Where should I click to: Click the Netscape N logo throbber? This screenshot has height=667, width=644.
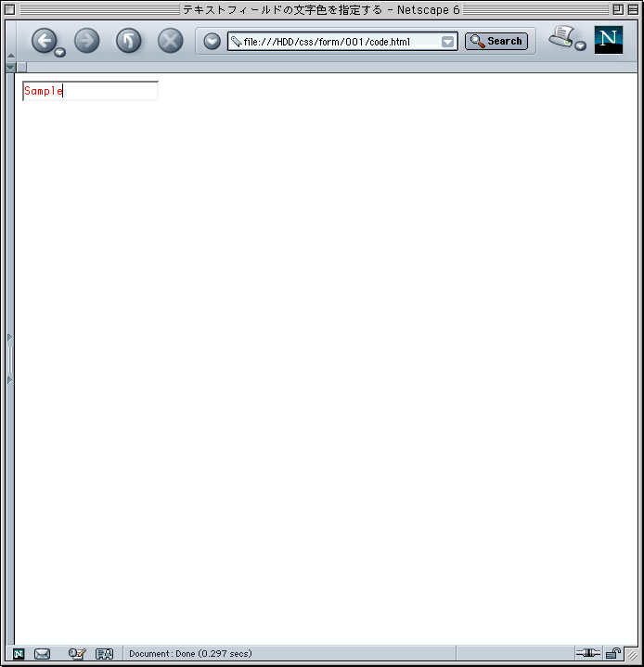(x=608, y=40)
